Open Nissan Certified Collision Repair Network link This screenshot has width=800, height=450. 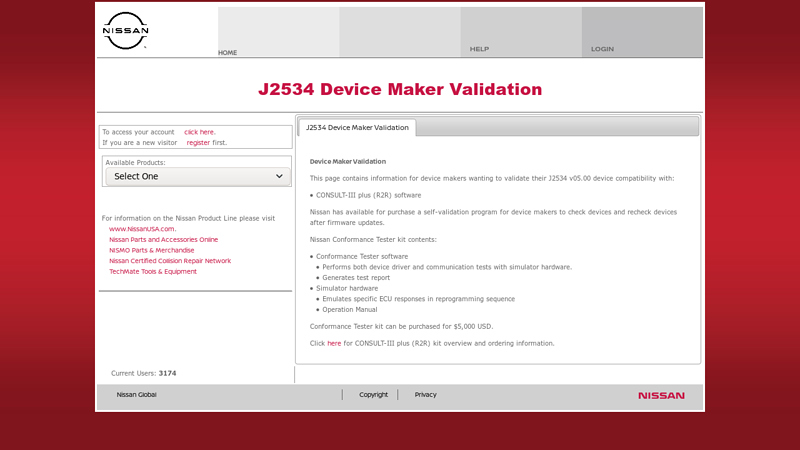tap(170, 261)
